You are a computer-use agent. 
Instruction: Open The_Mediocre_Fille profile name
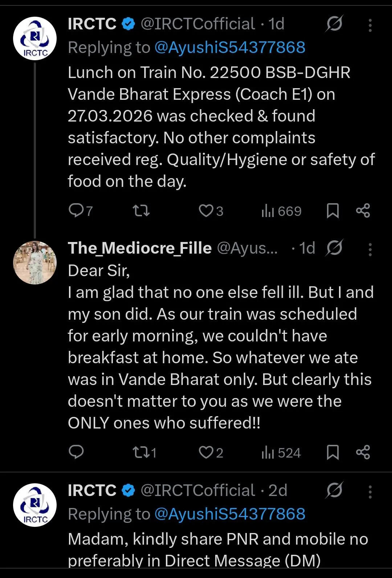click(140, 248)
